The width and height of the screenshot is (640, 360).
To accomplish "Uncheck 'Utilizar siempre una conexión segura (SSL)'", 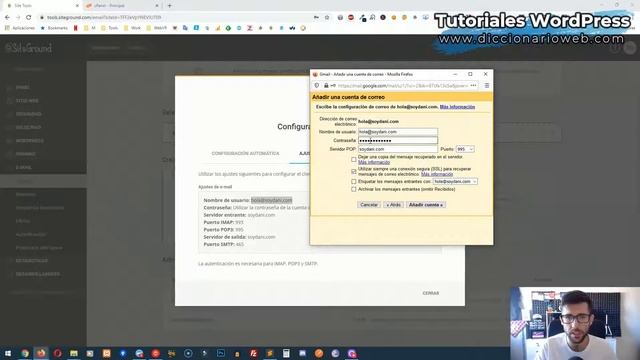I will pos(353,171).
